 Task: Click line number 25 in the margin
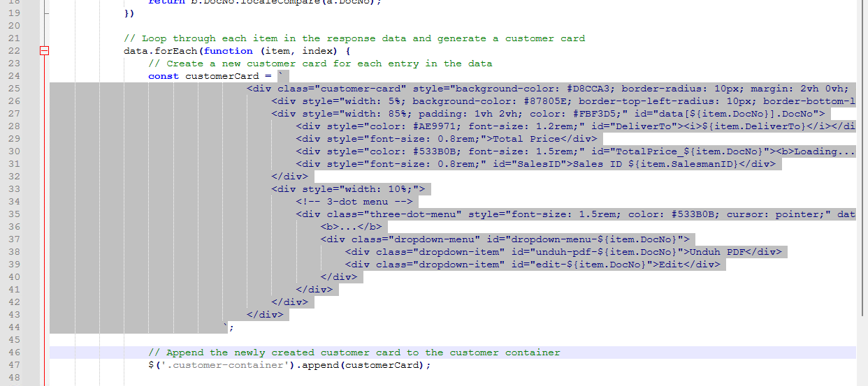point(15,89)
